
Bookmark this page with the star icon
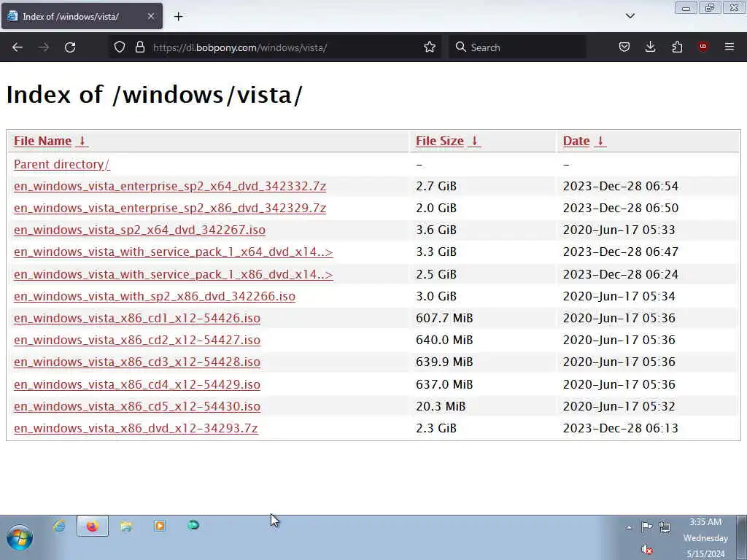(429, 47)
